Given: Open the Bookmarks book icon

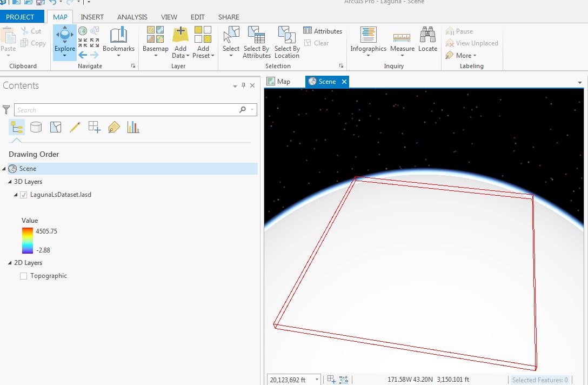Looking at the screenshot, I should pos(118,35).
